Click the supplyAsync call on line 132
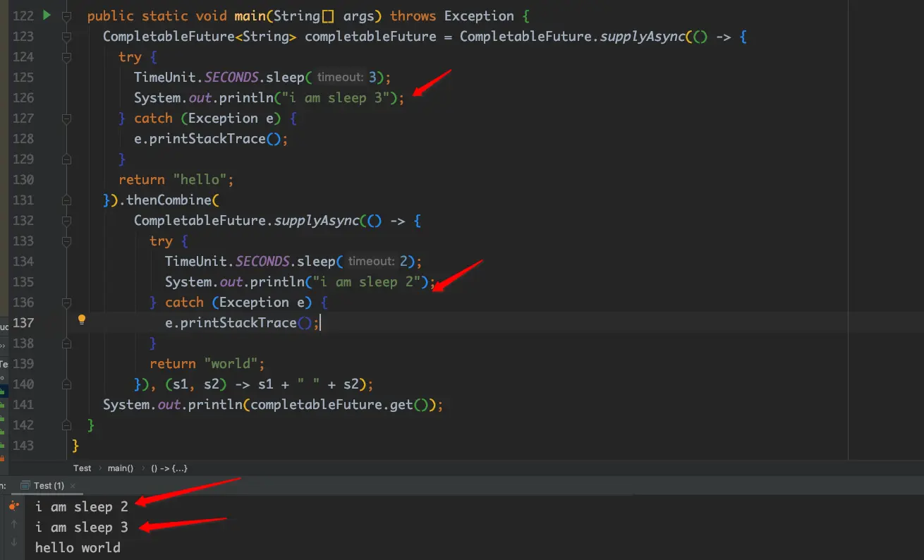The image size is (924, 560). tap(316, 220)
